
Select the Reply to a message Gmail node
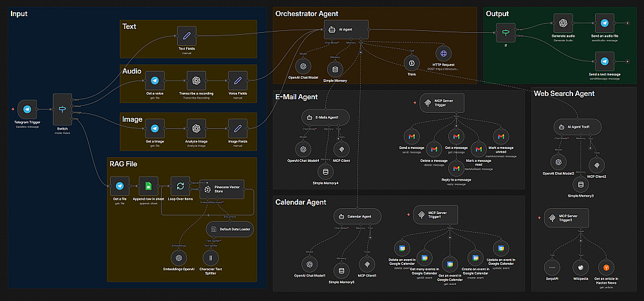[457, 168]
